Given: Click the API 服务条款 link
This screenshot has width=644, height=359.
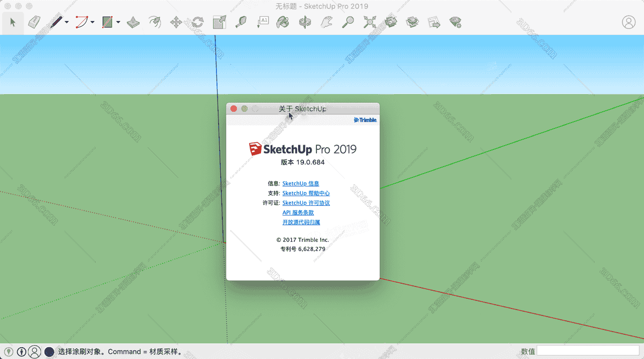Looking at the screenshot, I should tap(298, 213).
